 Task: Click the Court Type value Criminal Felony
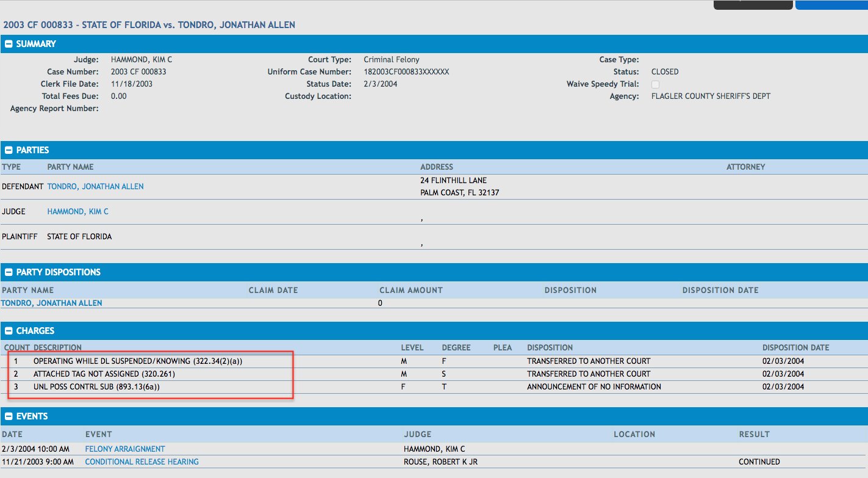tap(392, 59)
